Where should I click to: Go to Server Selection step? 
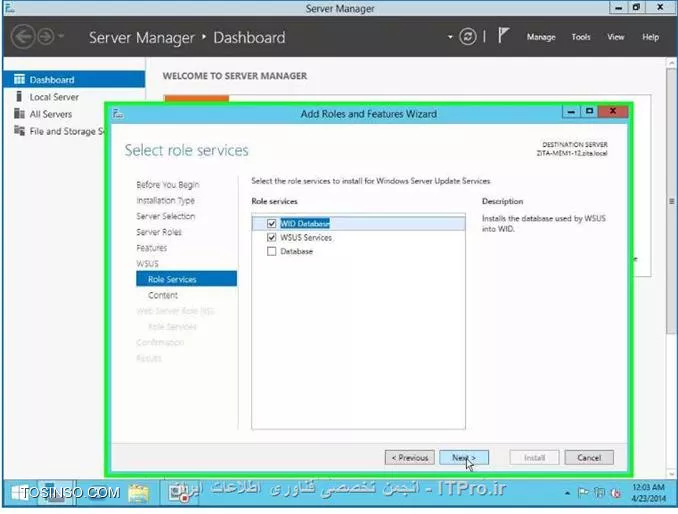tap(166, 216)
